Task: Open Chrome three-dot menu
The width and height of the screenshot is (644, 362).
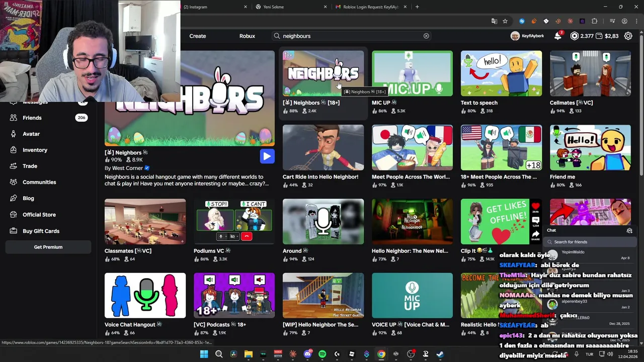Action: [635, 21]
